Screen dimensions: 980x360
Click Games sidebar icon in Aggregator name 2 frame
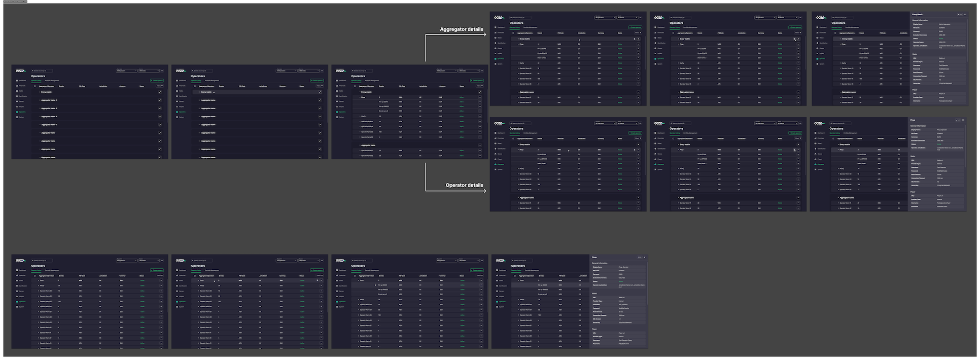pos(17,101)
